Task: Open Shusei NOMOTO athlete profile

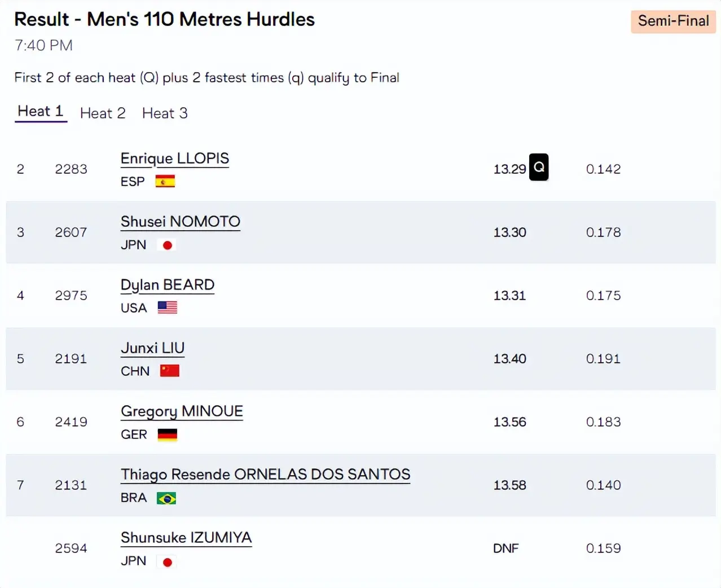Action: click(181, 222)
